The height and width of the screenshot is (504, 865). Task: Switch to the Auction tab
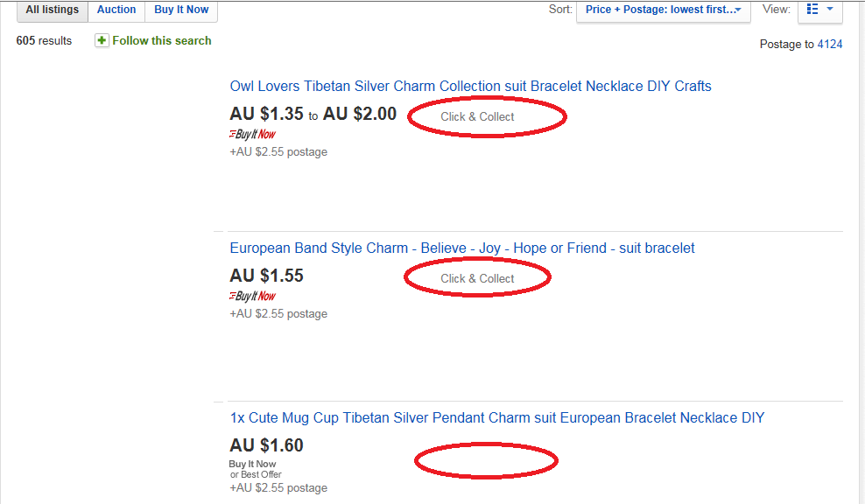click(x=116, y=10)
